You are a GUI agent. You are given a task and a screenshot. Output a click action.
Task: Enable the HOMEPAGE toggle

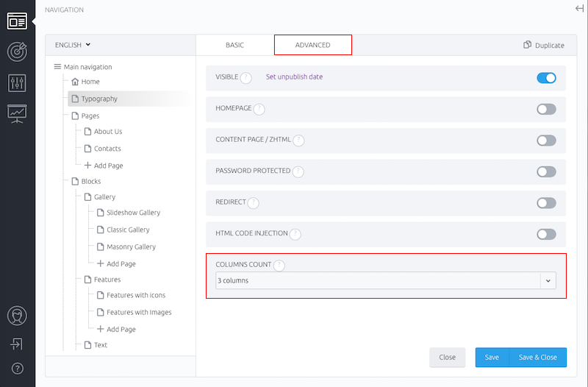[546, 109]
